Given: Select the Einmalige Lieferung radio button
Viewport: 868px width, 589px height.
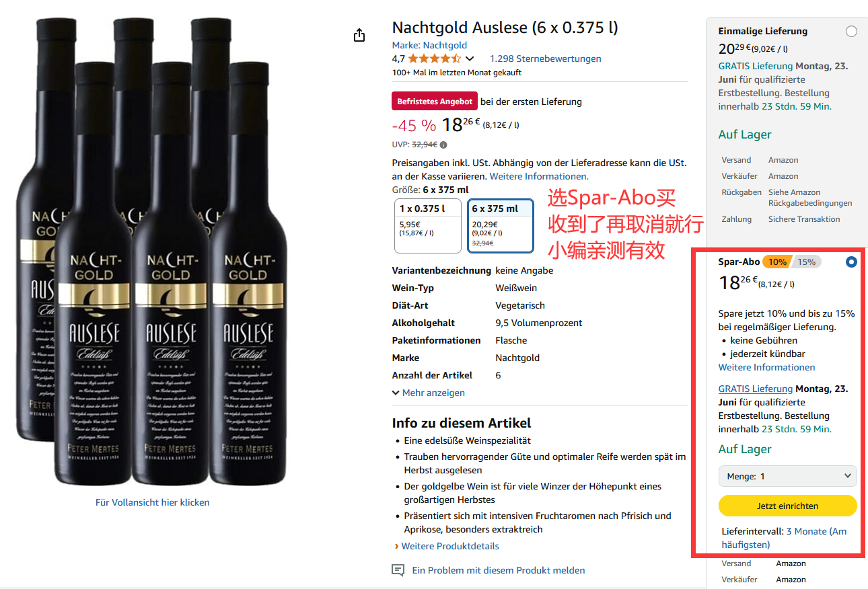Looking at the screenshot, I should (x=852, y=32).
